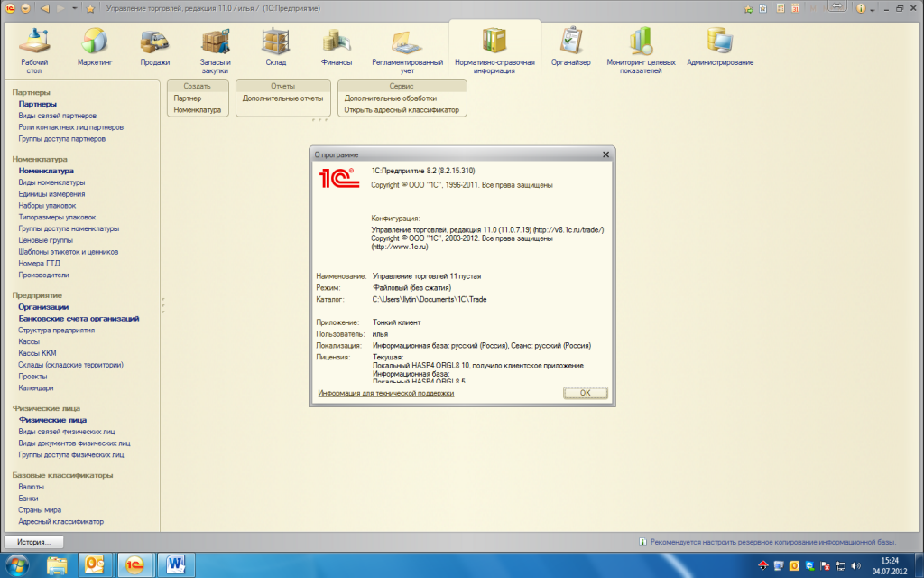Open the calculator tool
This screenshot has height=578, width=924.
(x=781, y=8)
